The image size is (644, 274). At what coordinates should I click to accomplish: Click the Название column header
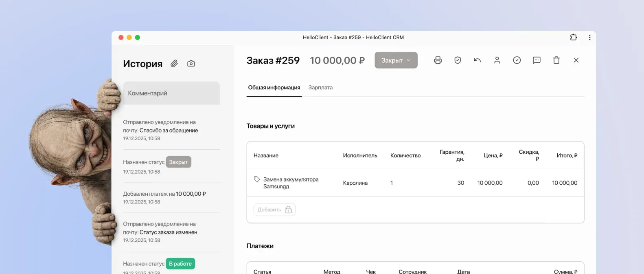click(x=266, y=156)
